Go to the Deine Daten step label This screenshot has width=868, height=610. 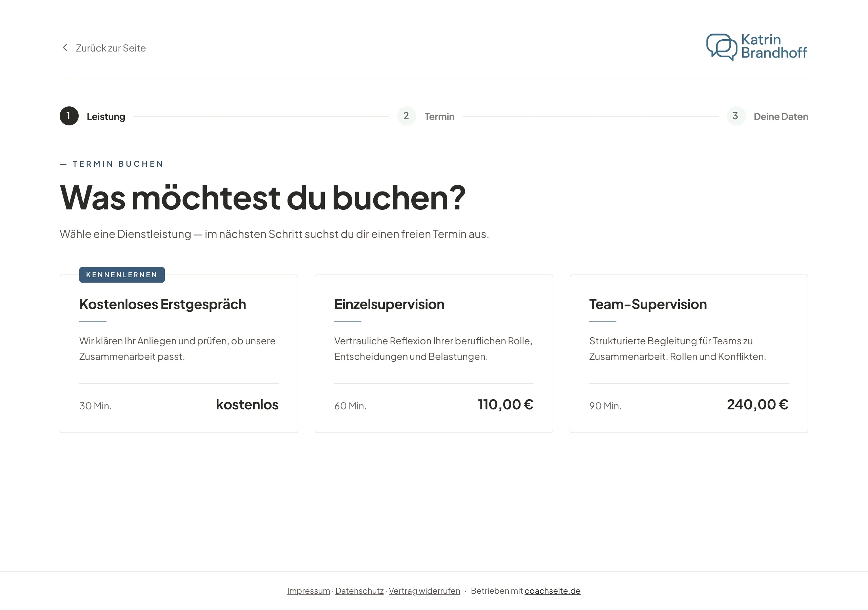tap(781, 116)
